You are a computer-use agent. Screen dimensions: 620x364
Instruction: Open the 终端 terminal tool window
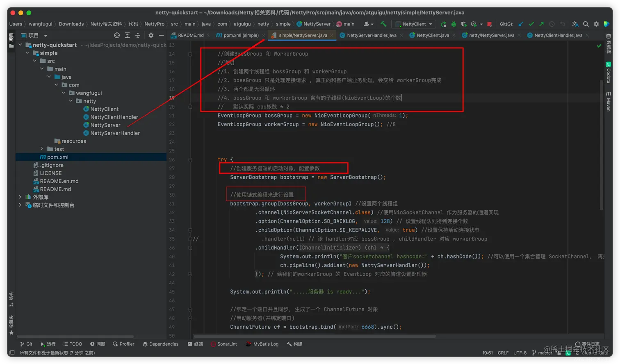point(195,344)
